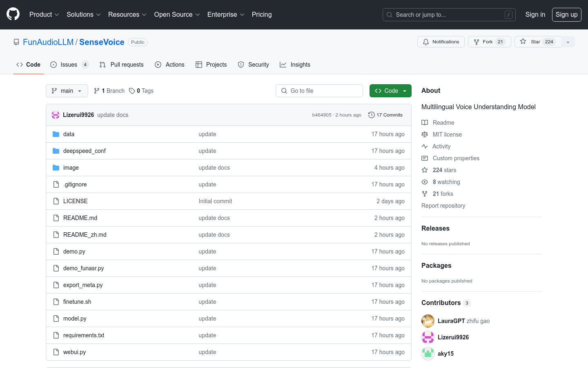
Task: Click the commit history clock icon
Action: [371, 115]
